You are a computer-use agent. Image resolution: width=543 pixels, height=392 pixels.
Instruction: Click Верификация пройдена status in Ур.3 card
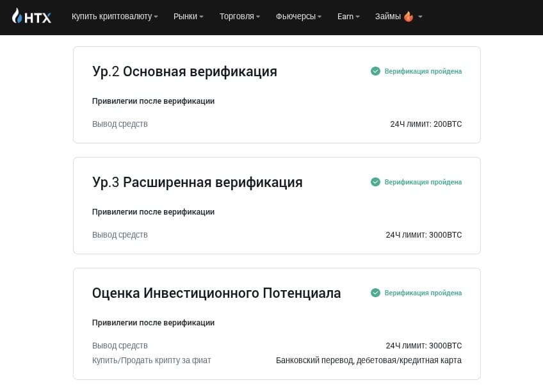(423, 182)
